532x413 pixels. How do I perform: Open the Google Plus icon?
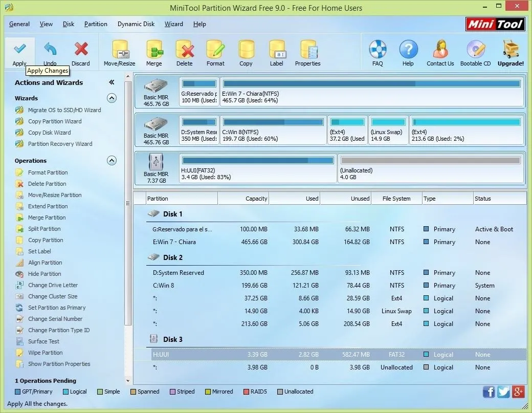(x=518, y=392)
